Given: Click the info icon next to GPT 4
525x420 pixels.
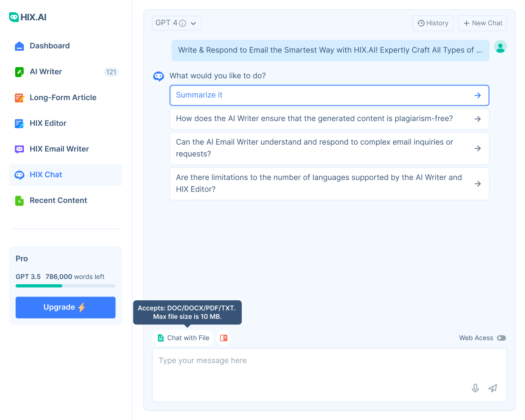Looking at the screenshot, I should [x=182, y=23].
